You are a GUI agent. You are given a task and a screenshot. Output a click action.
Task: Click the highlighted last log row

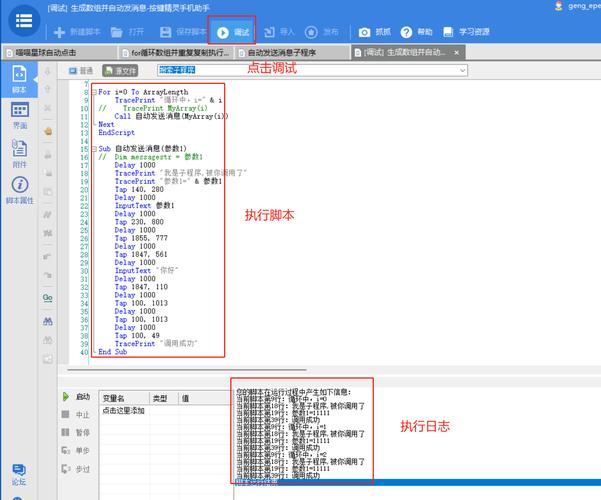pyautogui.click(x=418, y=482)
